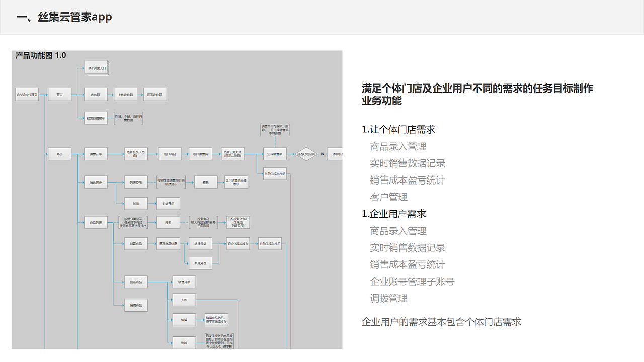Select the 选择分类 flowchart node
The image size is (644, 362).
200,244
